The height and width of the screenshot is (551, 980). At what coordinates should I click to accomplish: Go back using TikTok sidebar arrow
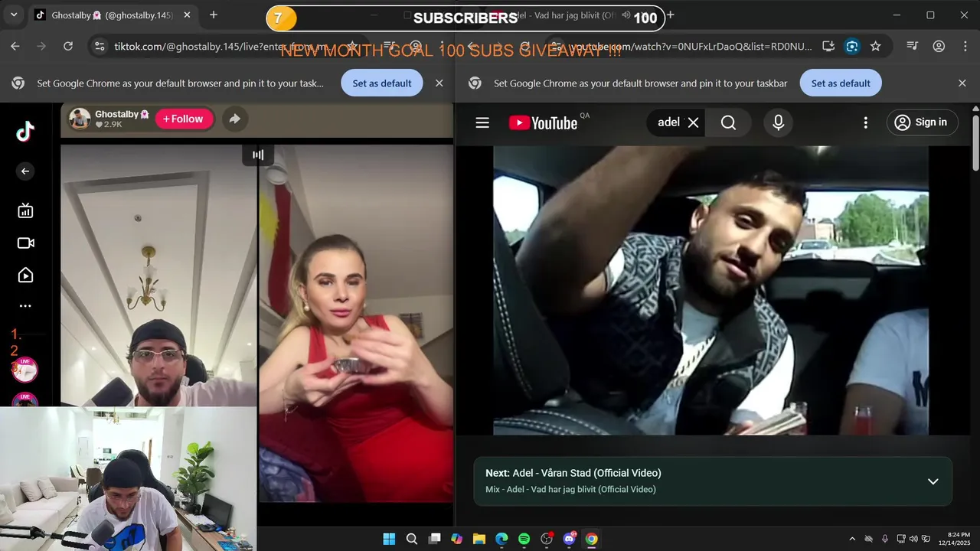click(25, 171)
